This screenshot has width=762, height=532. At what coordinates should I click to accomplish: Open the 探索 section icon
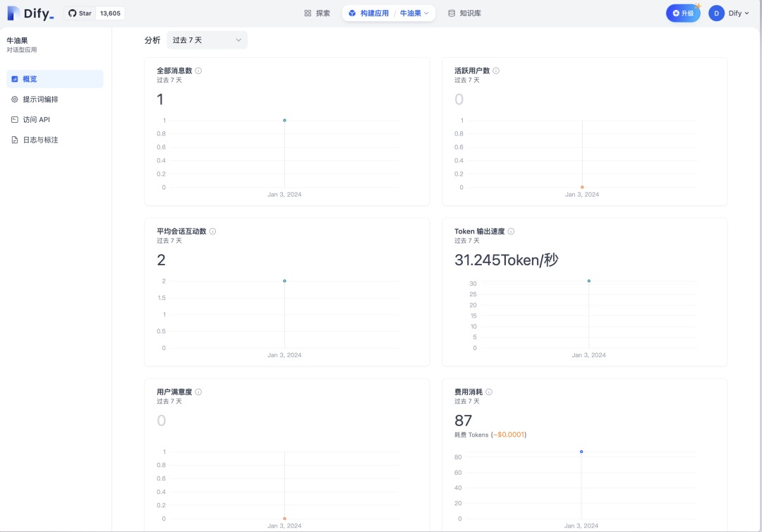pyautogui.click(x=308, y=13)
